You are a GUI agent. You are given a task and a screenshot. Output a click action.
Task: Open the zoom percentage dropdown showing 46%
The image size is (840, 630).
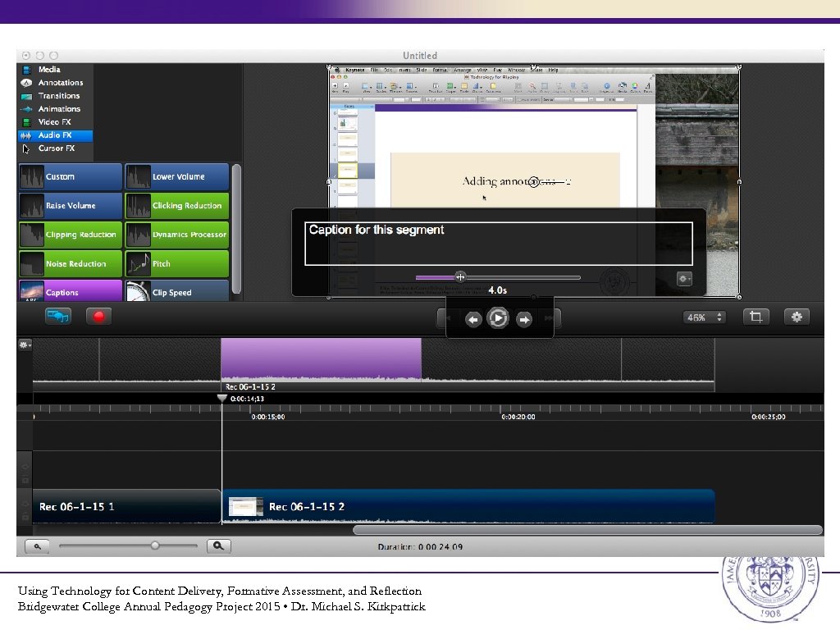[704, 316]
